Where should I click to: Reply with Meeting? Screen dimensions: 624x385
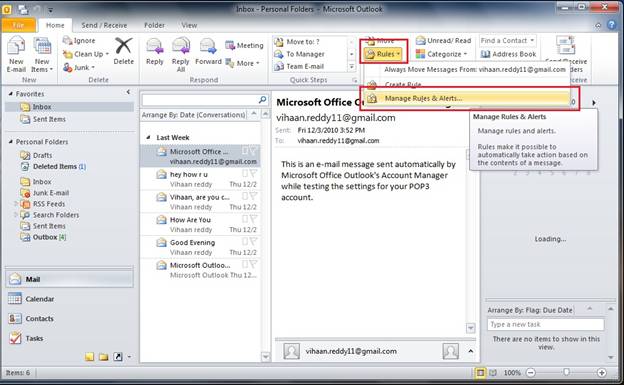pos(244,45)
